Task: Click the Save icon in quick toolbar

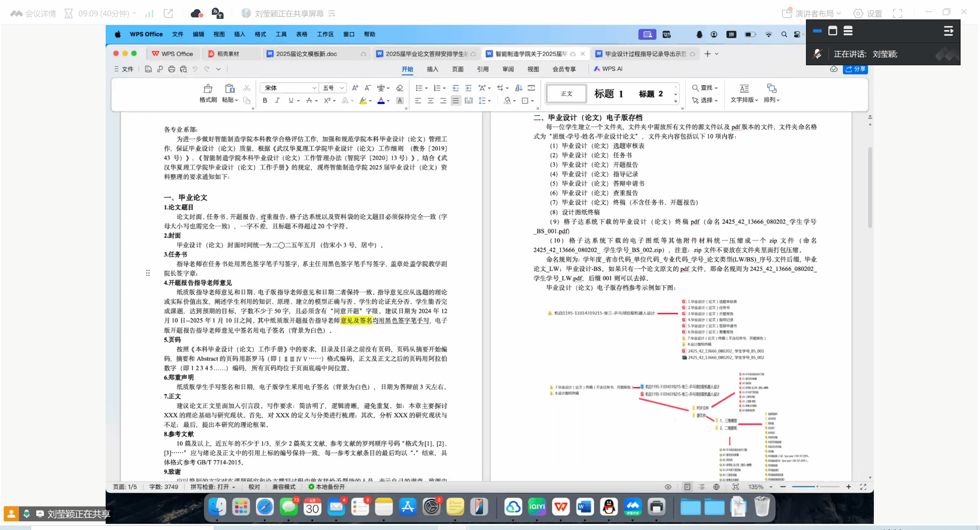Action: tap(148, 69)
